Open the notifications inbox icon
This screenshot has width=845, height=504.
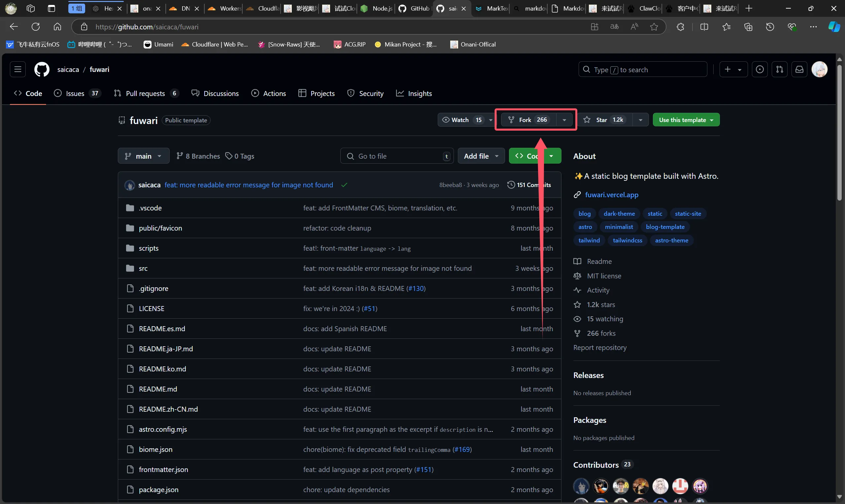[x=799, y=69]
